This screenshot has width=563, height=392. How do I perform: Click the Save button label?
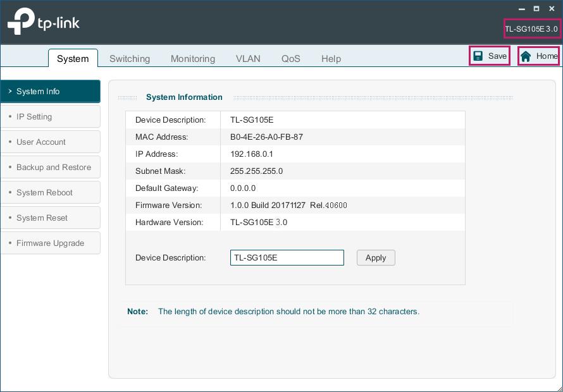[x=497, y=56]
